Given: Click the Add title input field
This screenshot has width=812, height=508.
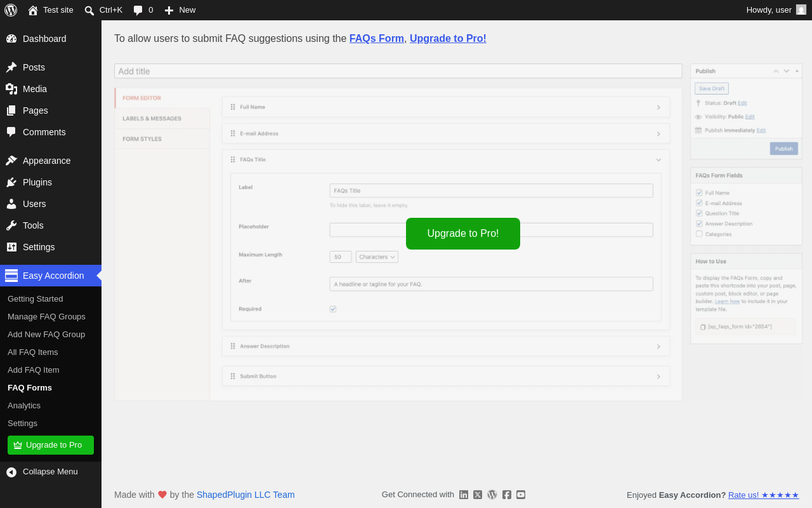Looking at the screenshot, I should (x=398, y=71).
